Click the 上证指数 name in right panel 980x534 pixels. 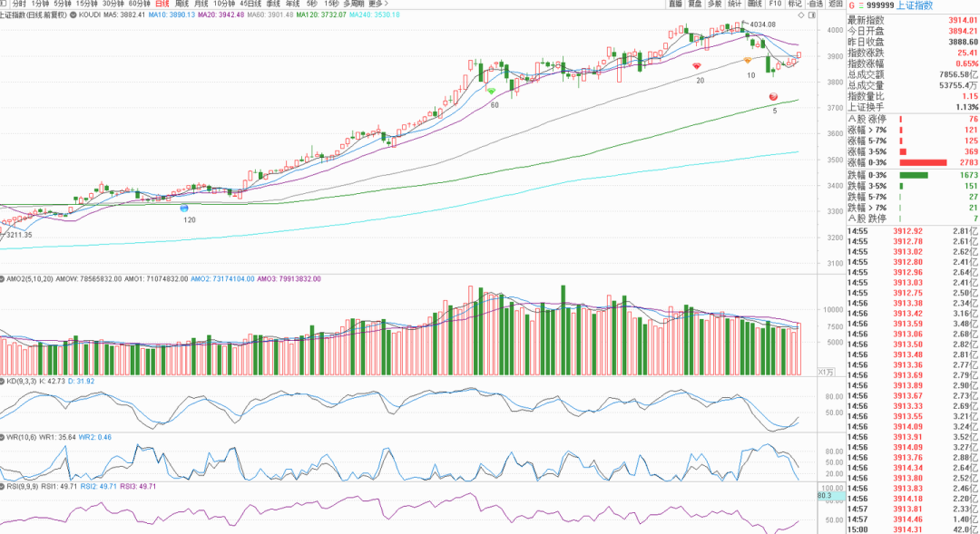pos(915,5)
